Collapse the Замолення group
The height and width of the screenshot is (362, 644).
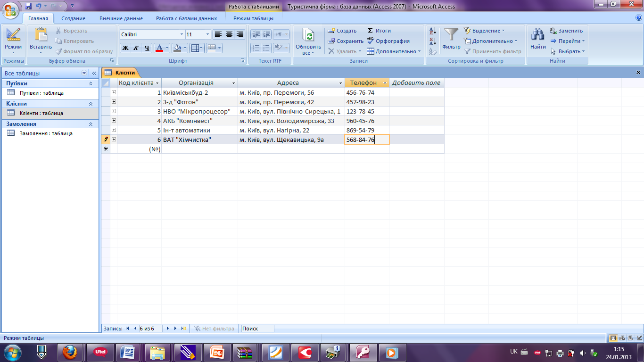[91, 124]
